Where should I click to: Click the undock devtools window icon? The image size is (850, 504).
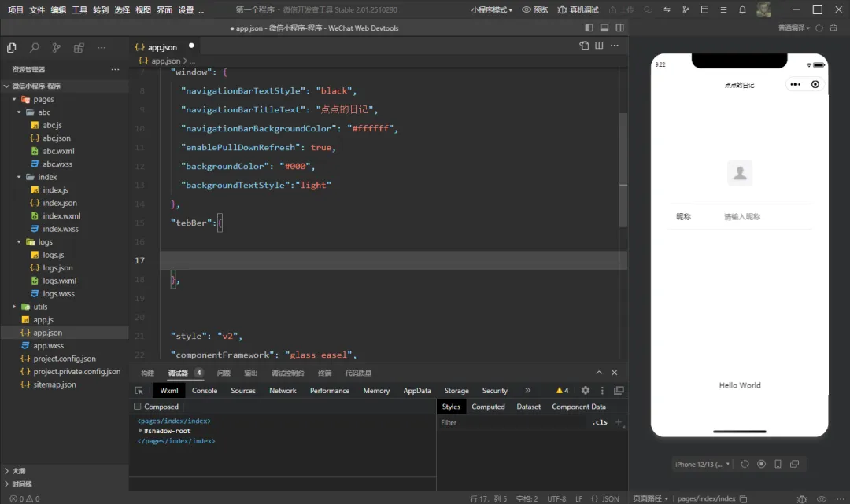619,390
